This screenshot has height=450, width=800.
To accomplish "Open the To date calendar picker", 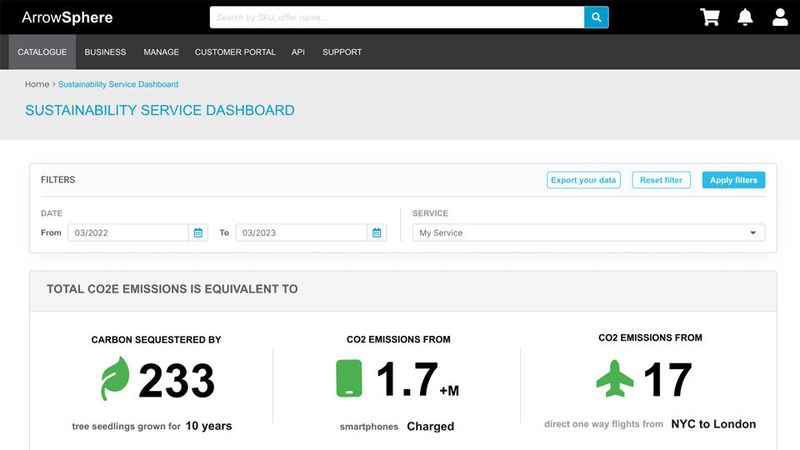I will [377, 233].
